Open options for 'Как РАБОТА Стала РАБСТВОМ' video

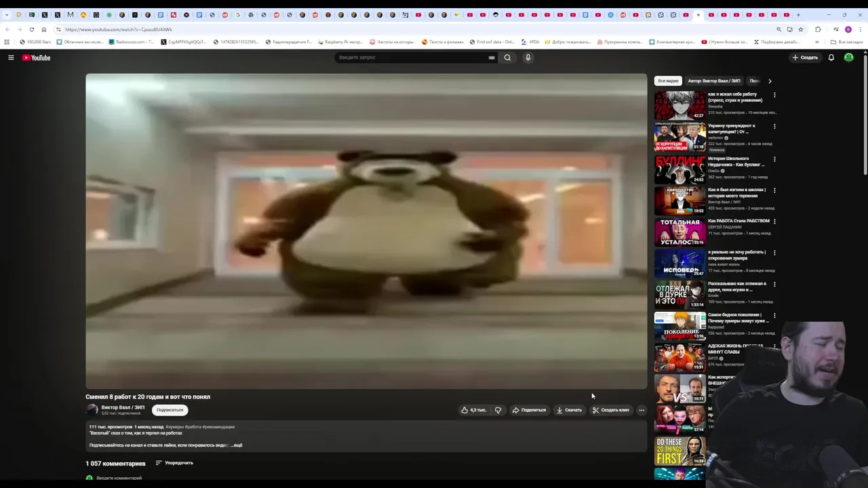774,222
